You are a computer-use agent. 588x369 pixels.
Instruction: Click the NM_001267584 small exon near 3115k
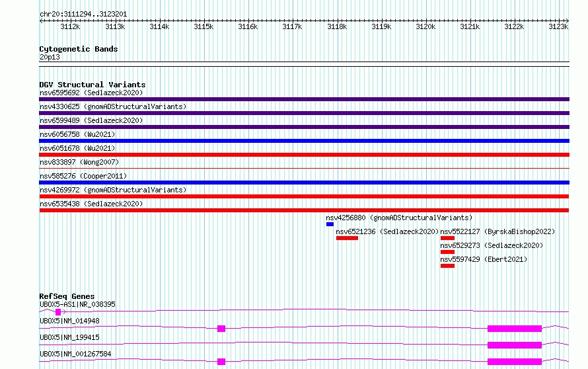tap(221, 362)
